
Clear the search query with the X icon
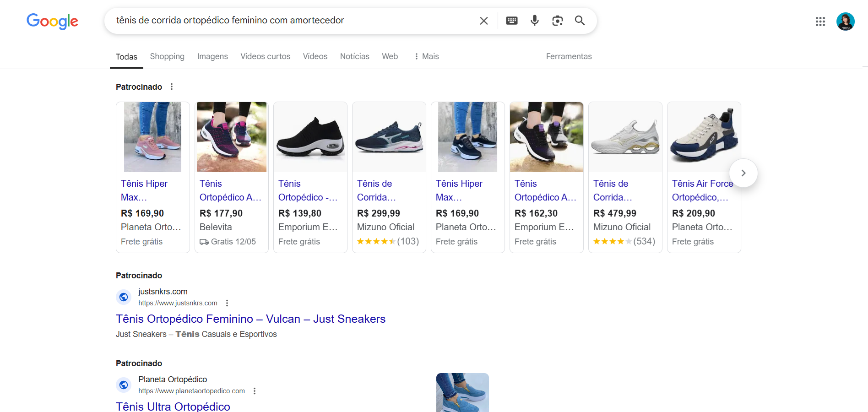(x=484, y=21)
